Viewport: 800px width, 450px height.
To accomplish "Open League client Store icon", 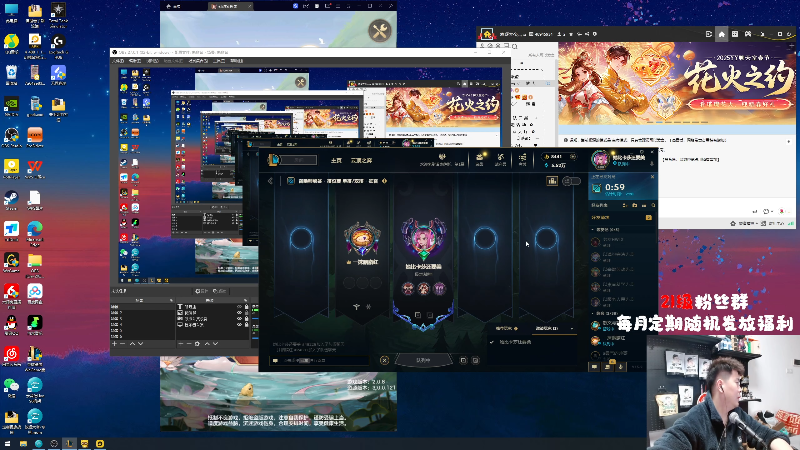I will [522, 157].
